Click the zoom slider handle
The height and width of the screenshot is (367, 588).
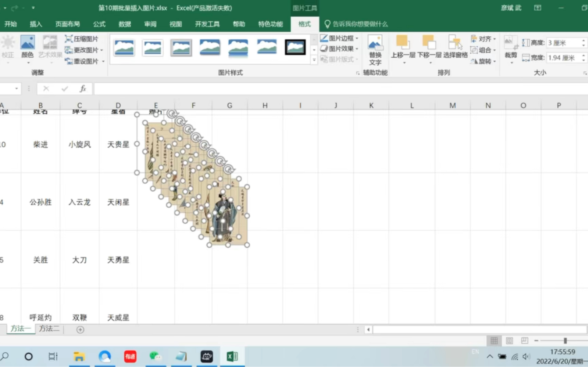(565, 341)
